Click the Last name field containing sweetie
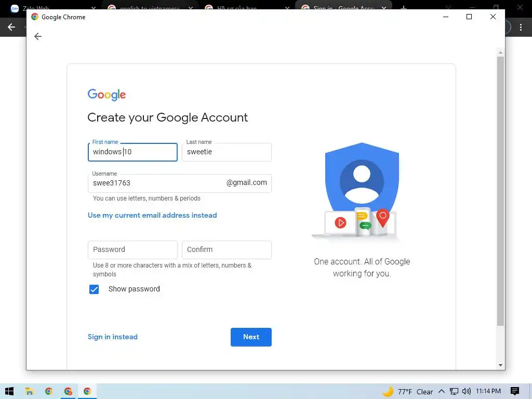532x399 pixels. [227, 152]
